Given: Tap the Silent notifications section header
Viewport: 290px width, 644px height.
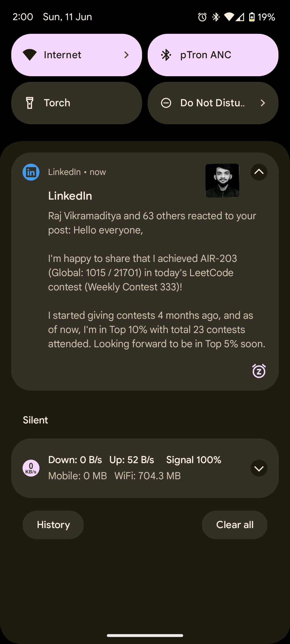Looking at the screenshot, I should (35, 420).
